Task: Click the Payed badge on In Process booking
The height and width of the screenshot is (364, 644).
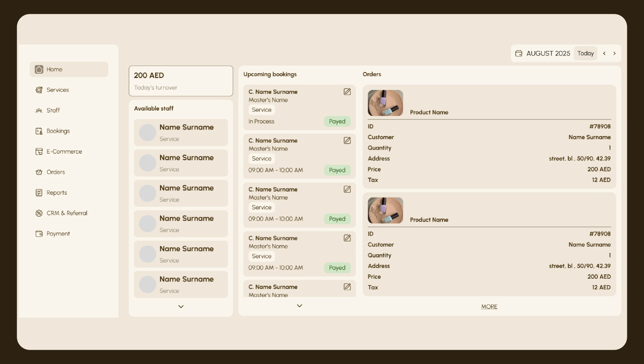Action: [x=337, y=121]
